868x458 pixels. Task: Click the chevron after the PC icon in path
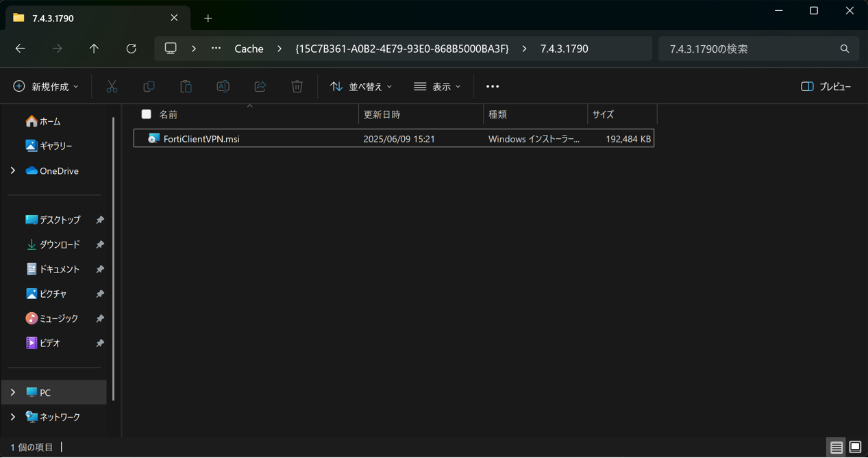[194, 49]
